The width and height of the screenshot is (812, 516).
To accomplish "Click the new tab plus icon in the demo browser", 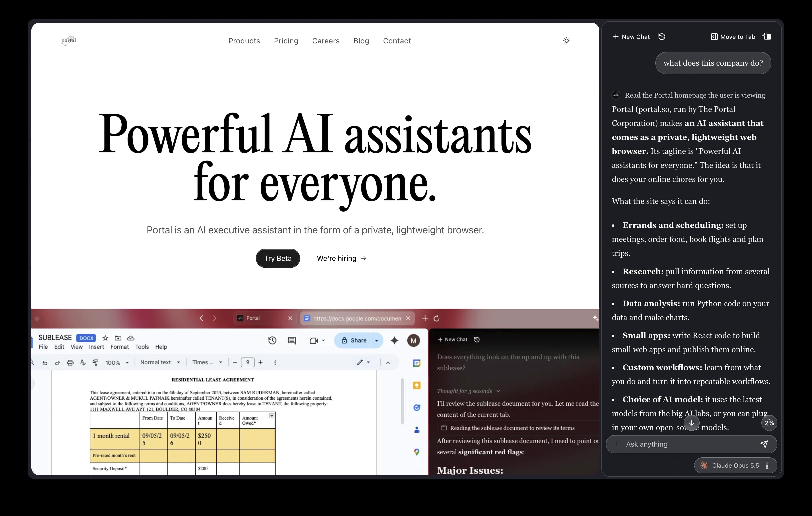I will (x=425, y=318).
